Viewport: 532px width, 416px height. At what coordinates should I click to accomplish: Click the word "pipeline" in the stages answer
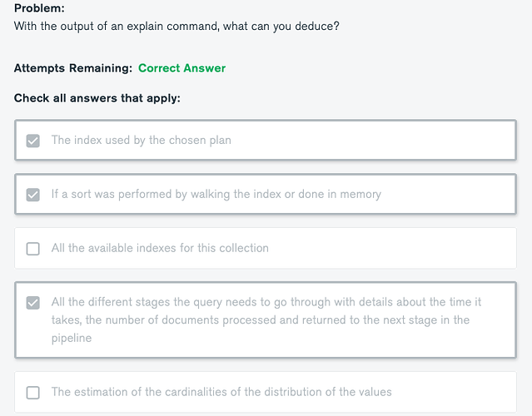pos(72,339)
